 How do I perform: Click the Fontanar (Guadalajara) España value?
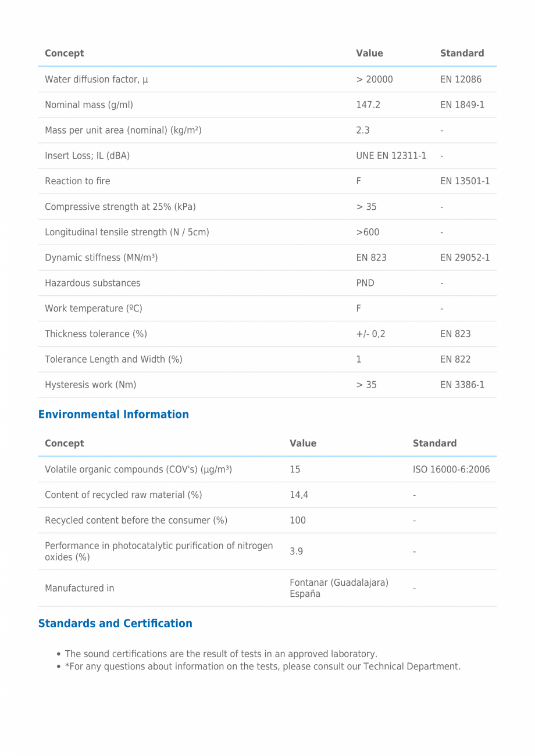pos(339,588)
